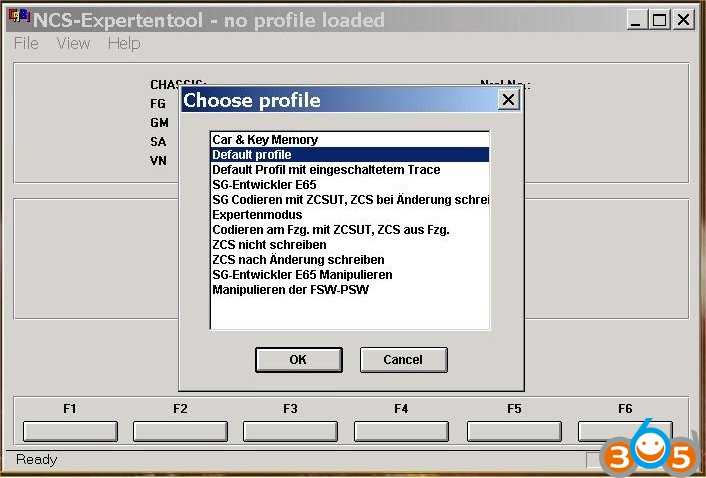Select the SG-Entwickler E65 profile
This screenshot has width=706, height=478.
[265, 185]
